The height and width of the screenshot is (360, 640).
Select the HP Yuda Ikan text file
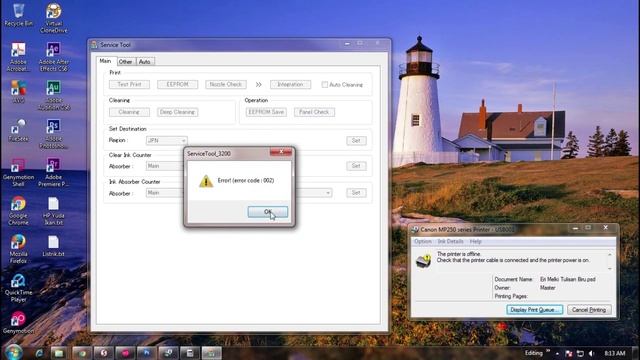pos(53,211)
